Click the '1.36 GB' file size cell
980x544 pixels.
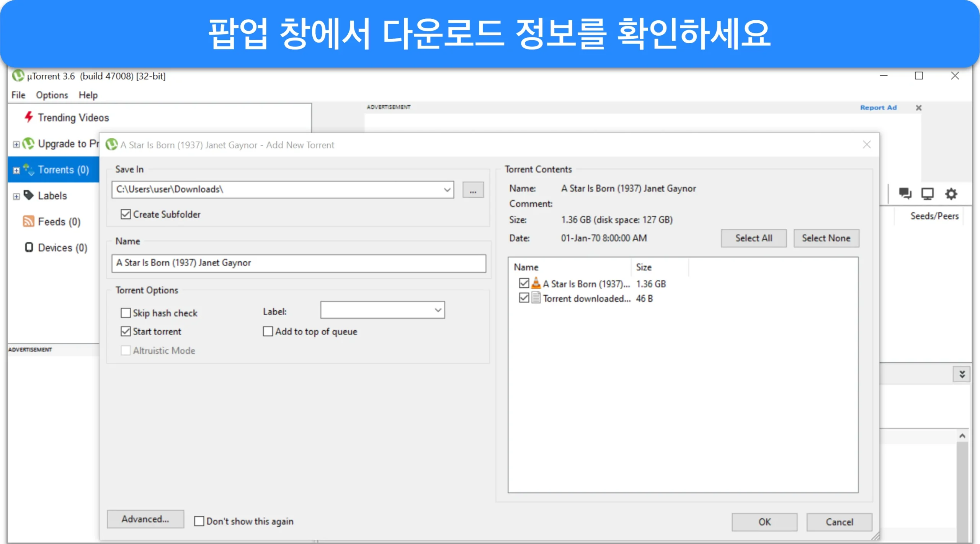pyautogui.click(x=651, y=284)
